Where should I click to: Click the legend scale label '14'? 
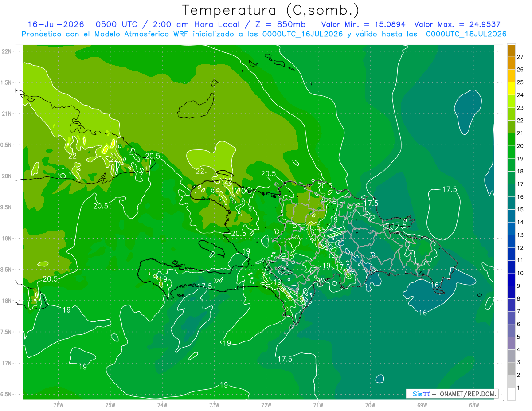point(520,222)
